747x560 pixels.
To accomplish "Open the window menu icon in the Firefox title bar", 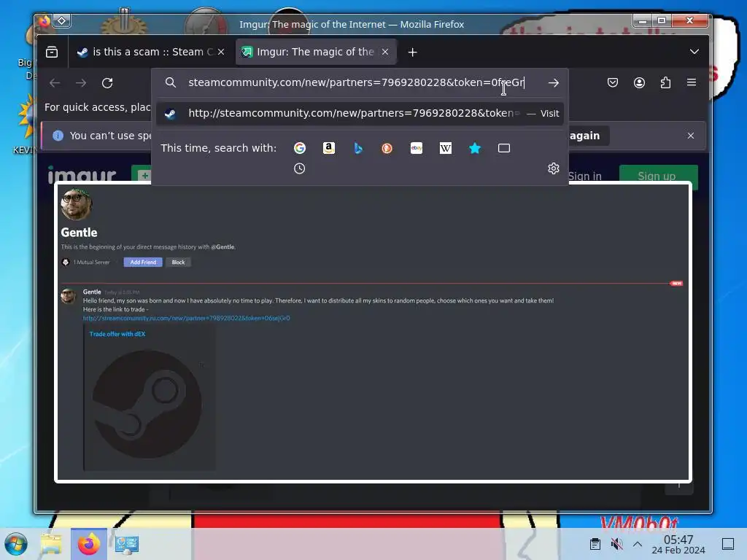I will tap(62, 20).
